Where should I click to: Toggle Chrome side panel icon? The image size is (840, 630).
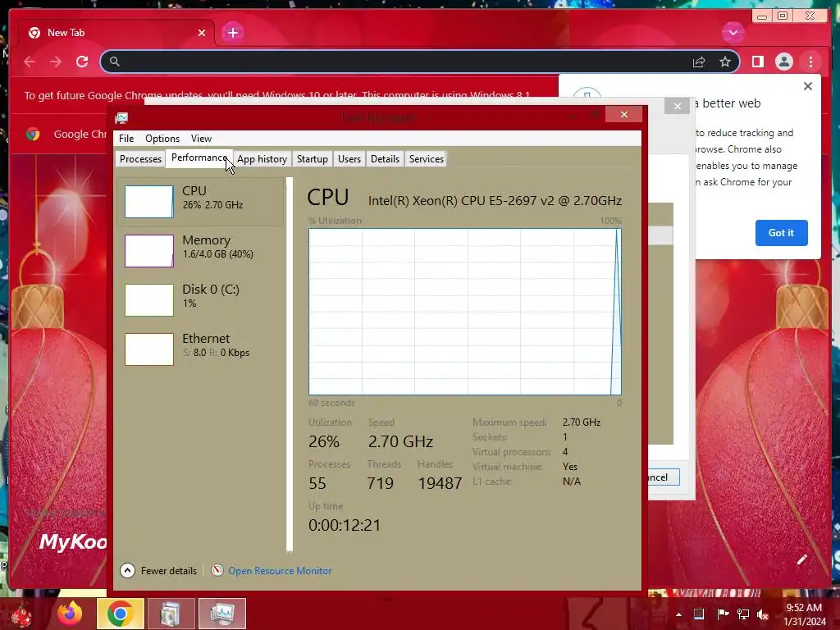pos(757,62)
